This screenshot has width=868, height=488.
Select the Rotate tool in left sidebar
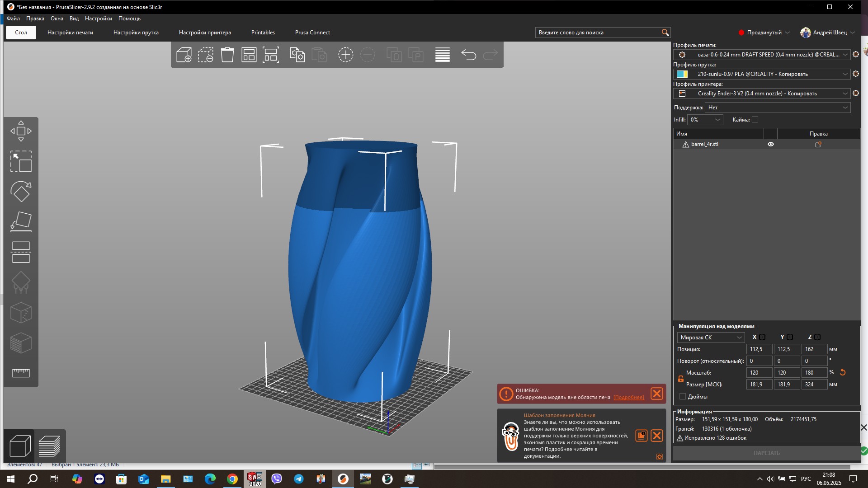tap(21, 192)
